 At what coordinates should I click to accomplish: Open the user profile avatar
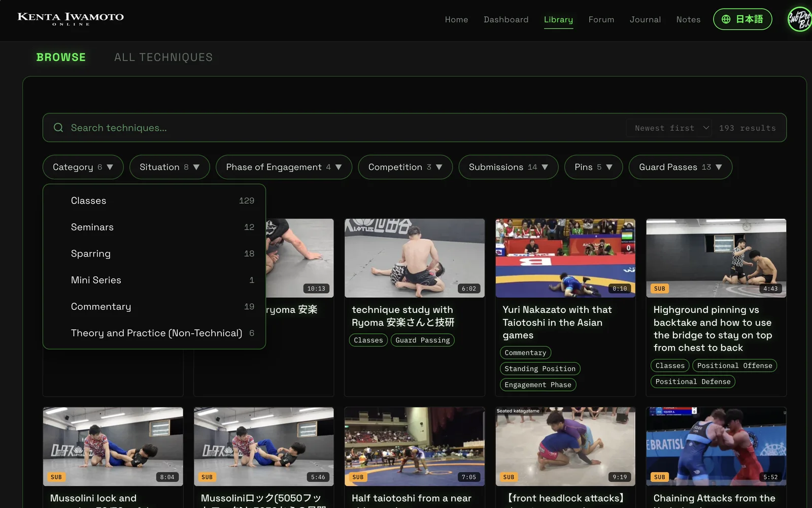pos(800,19)
